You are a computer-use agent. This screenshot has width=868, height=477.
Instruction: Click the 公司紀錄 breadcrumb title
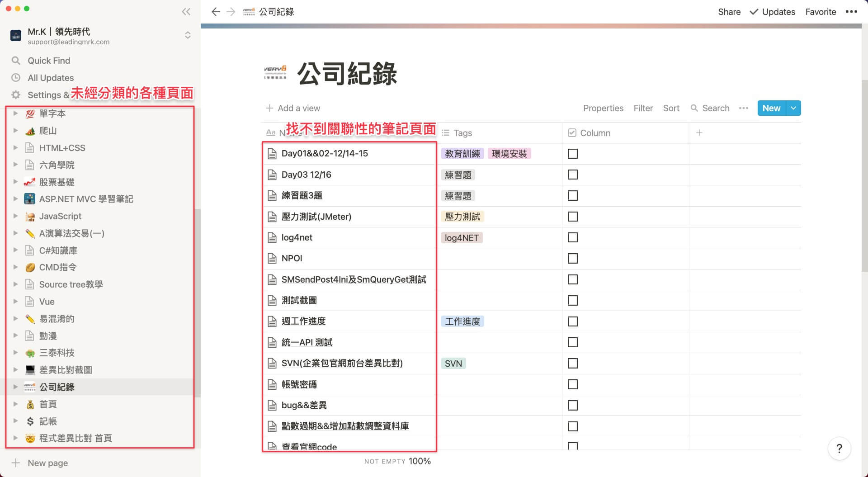click(x=276, y=12)
